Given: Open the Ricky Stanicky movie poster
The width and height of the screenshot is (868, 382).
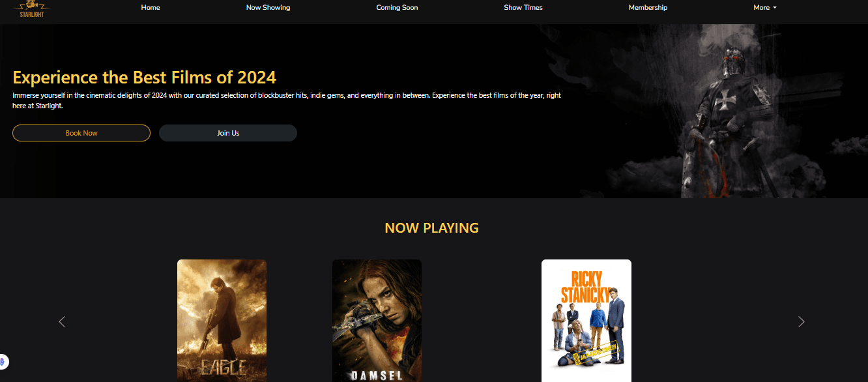Looking at the screenshot, I should [x=586, y=321].
